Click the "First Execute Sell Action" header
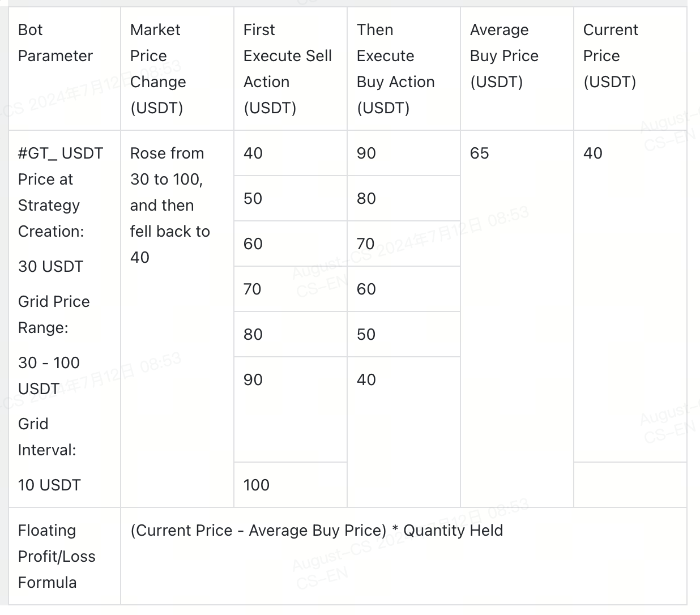This screenshot has height=615, width=700. click(x=287, y=69)
